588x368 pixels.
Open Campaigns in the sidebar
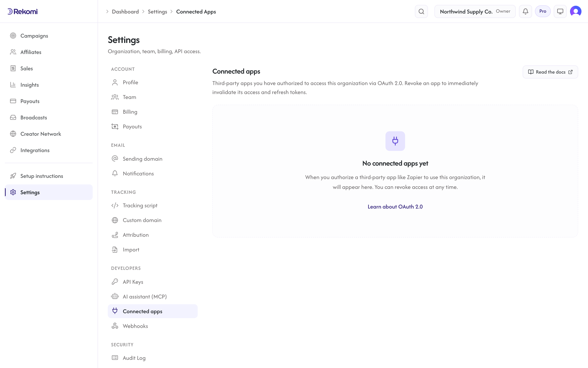[49, 36]
